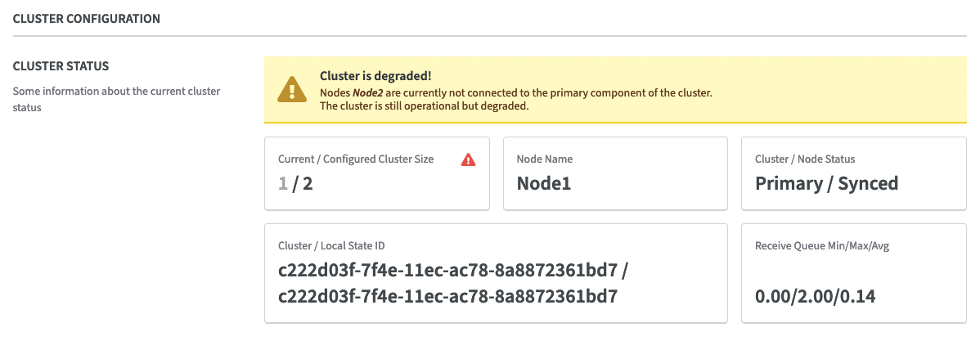Click the yellow warning triangle in the alert banner
Image resolution: width=980 pixels, height=341 pixels.
coord(290,89)
